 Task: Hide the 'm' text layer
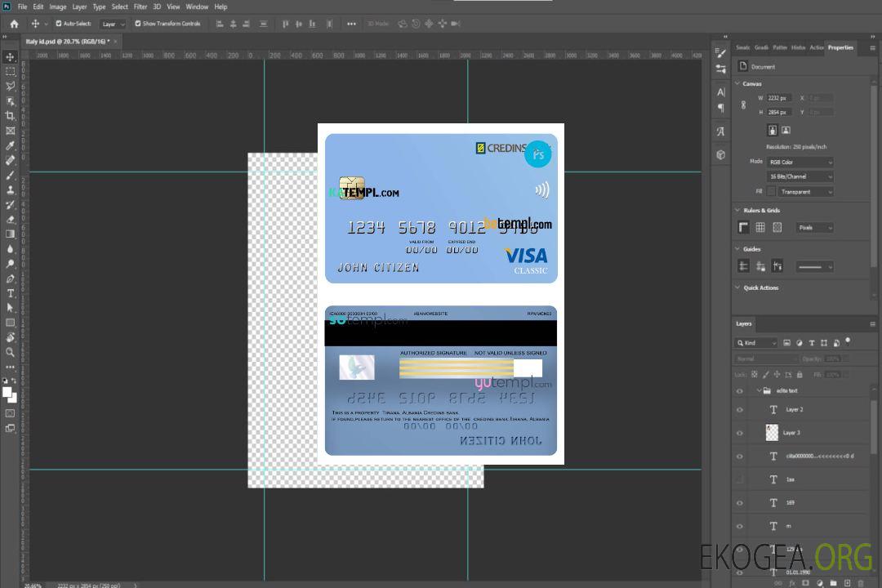click(x=740, y=527)
